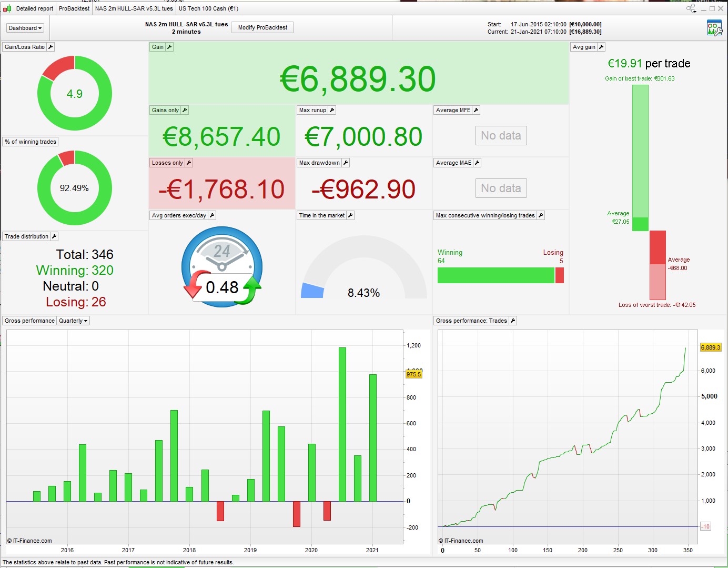Click the 4.9 gain/loss donut chart
This screenshot has width=728, height=568.
pos(75,93)
